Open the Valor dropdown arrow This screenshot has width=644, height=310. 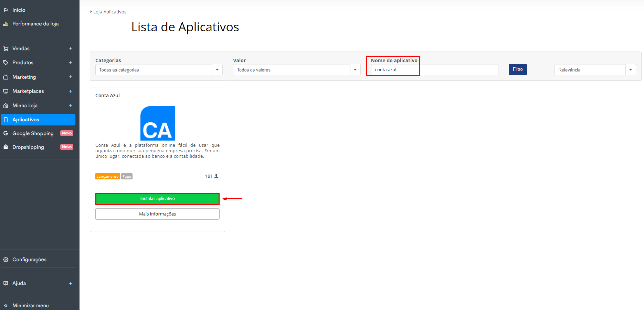coord(355,70)
